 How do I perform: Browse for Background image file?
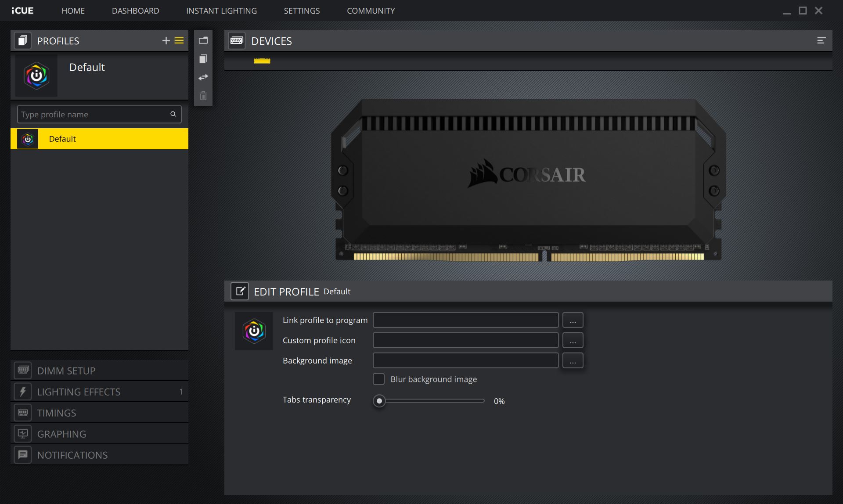click(573, 360)
